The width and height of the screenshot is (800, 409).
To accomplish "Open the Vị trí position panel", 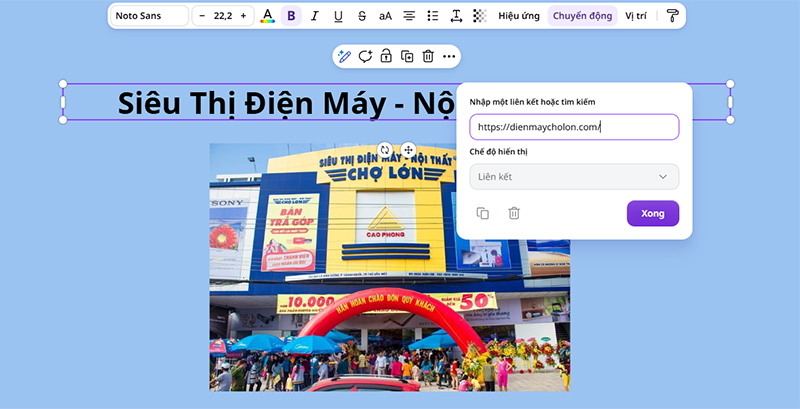I will point(636,16).
